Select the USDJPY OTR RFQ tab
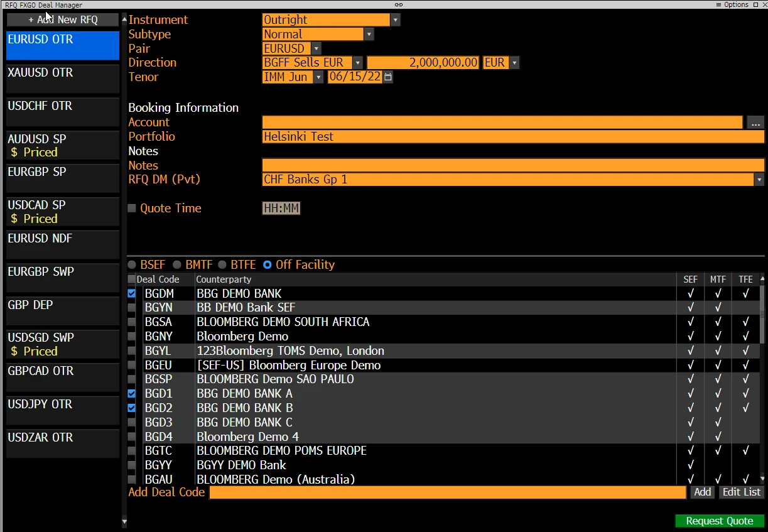Screen dimensions: 768x532 [62, 411]
